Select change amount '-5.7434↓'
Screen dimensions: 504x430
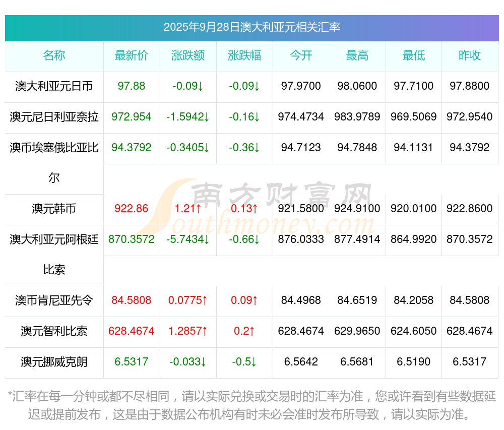click(188, 239)
